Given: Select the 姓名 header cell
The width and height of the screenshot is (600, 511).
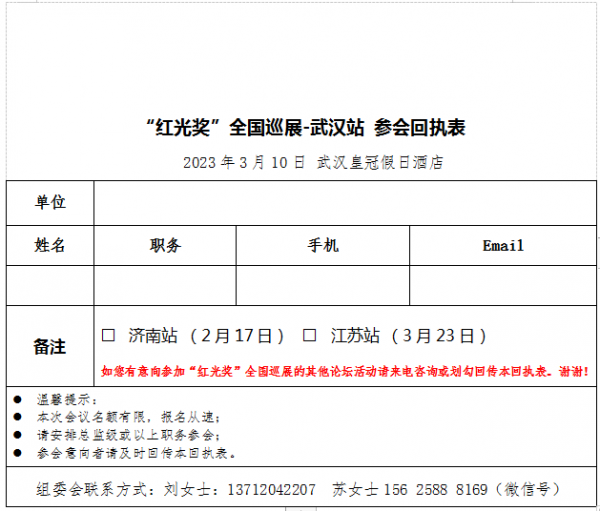Looking at the screenshot, I should [50, 245].
